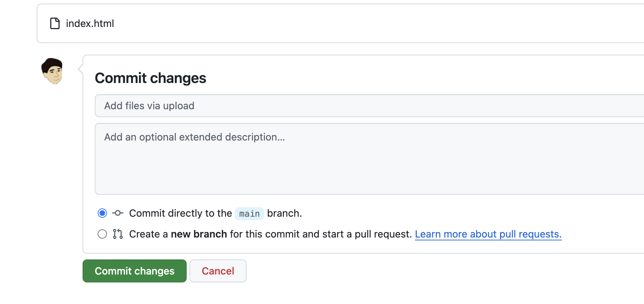Click the main branch label badge

[x=249, y=214]
